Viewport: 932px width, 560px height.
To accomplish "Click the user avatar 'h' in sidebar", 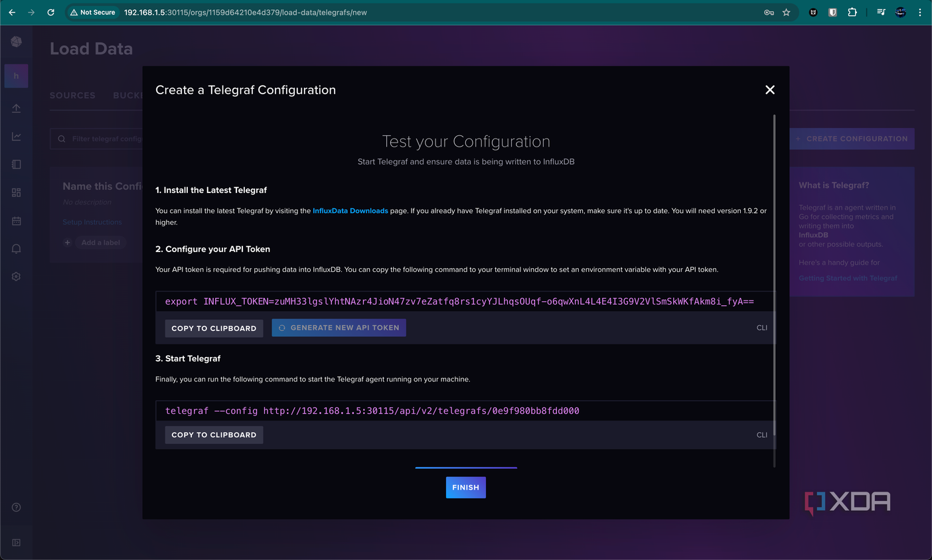I will tap(17, 76).
